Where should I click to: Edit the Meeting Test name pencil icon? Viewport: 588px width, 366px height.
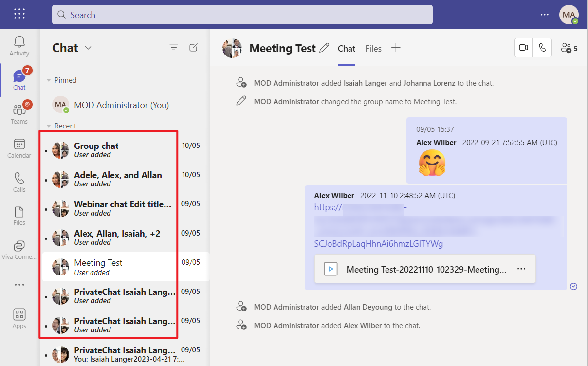click(x=324, y=48)
